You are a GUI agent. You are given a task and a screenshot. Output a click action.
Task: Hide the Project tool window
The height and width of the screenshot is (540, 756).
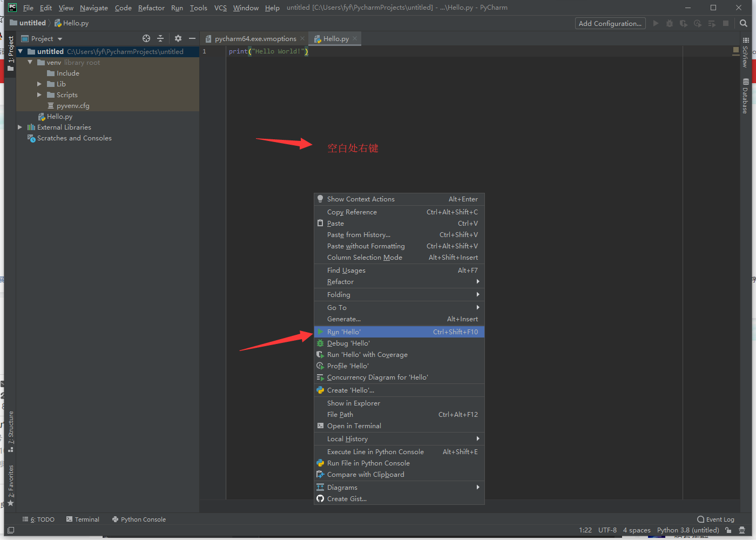tap(192, 38)
